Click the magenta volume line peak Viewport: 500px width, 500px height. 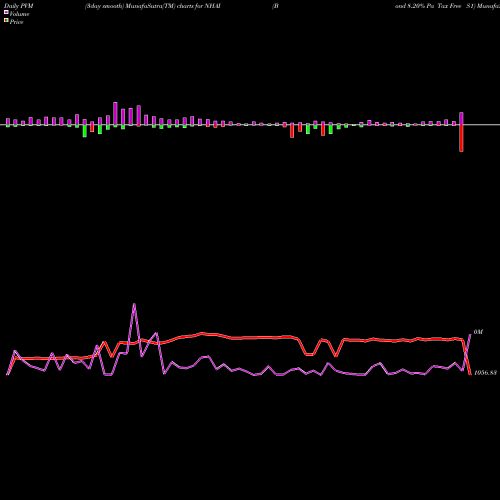(x=134, y=304)
